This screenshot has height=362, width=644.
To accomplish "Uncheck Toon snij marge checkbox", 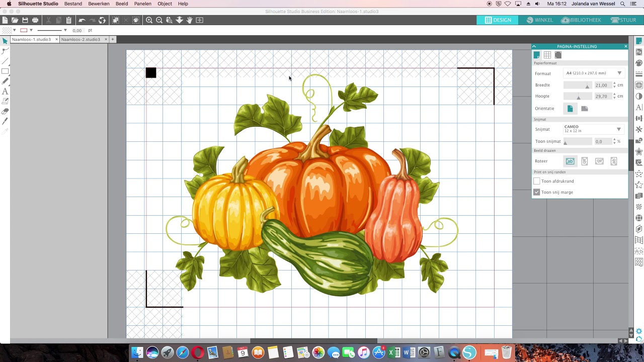I will tap(537, 192).
